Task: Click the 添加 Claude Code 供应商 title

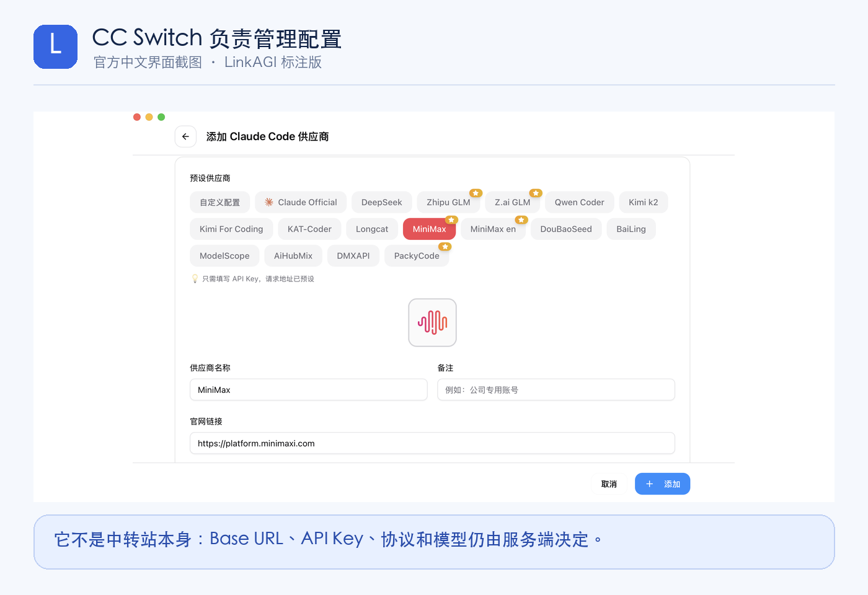Action: pyautogui.click(x=268, y=136)
